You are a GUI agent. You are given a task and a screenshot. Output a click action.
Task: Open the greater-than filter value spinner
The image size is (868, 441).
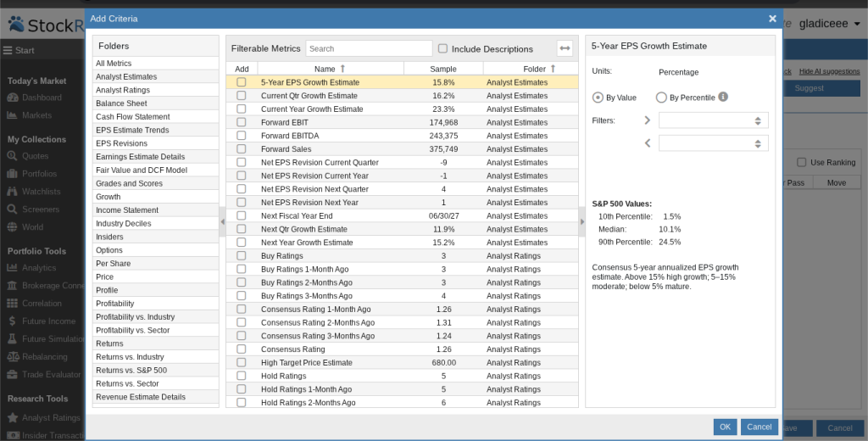tap(758, 120)
